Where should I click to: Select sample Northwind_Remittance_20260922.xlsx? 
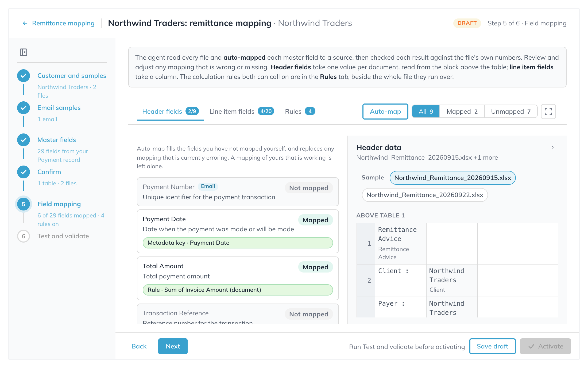tap(425, 195)
